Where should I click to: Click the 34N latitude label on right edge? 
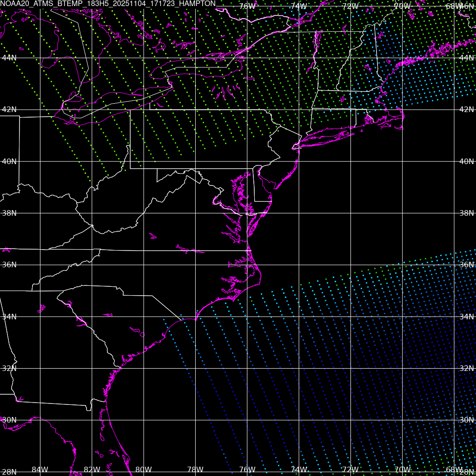466,317
